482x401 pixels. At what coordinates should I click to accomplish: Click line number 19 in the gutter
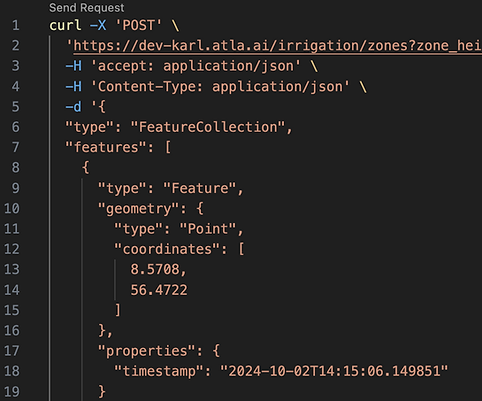(x=12, y=391)
